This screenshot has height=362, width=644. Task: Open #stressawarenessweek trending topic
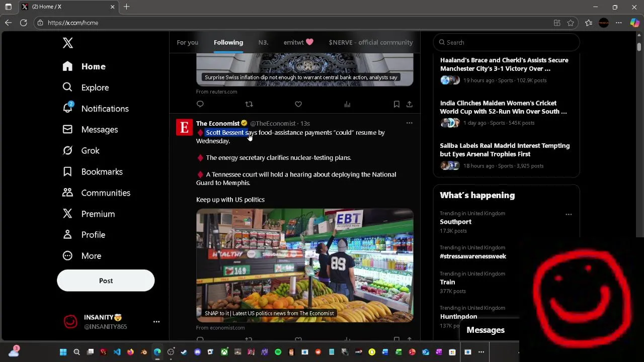pyautogui.click(x=473, y=256)
